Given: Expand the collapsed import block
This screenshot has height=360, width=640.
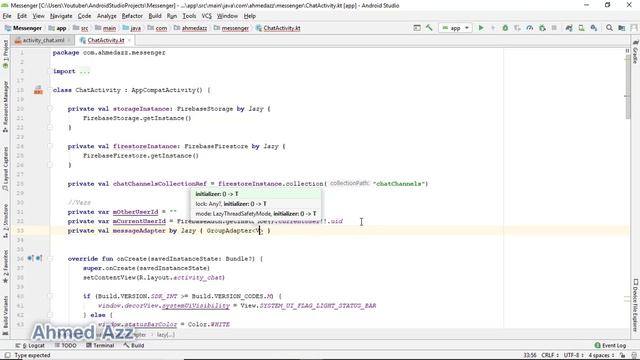Looking at the screenshot, I should pos(84,71).
